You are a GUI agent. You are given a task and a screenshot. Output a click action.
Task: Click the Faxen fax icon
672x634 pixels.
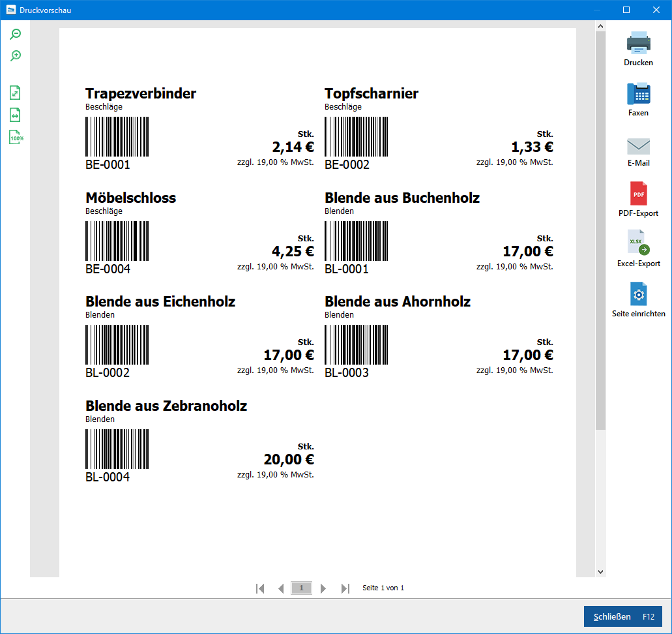[639, 93]
